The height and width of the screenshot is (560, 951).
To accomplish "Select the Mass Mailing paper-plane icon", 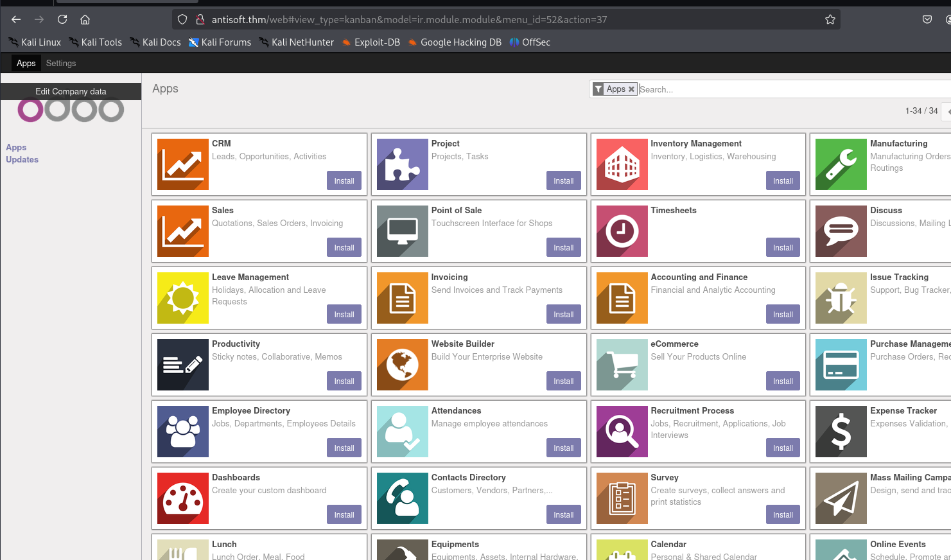I will click(841, 498).
